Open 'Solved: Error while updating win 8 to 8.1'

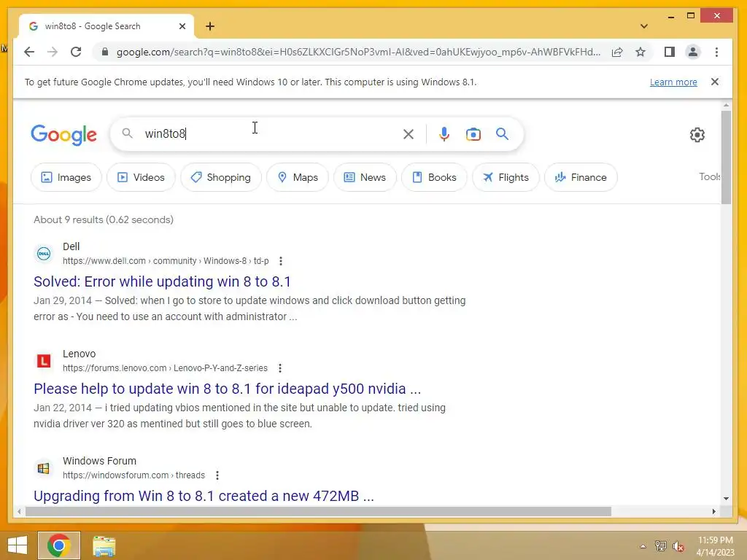pos(162,281)
